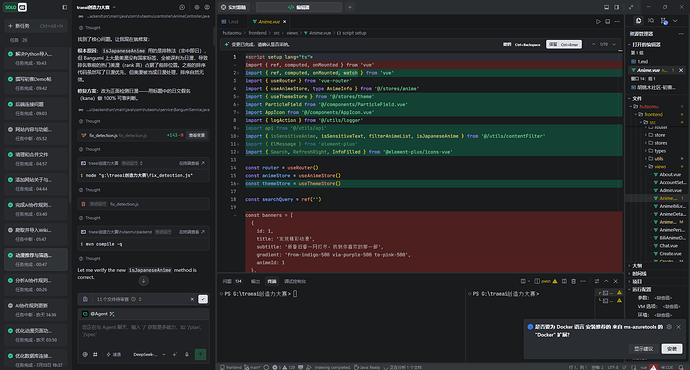The image size is (690, 370).
Task: Click the scroll-to-bottom arrow in chat
Action: (x=143, y=280)
